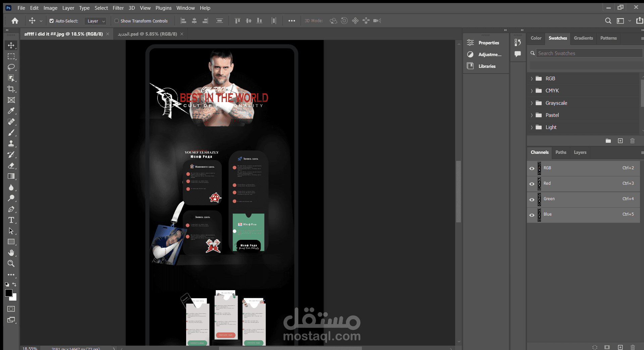Select the Path Selection tool
The height and width of the screenshot is (350, 644).
pyautogui.click(x=11, y=231)
